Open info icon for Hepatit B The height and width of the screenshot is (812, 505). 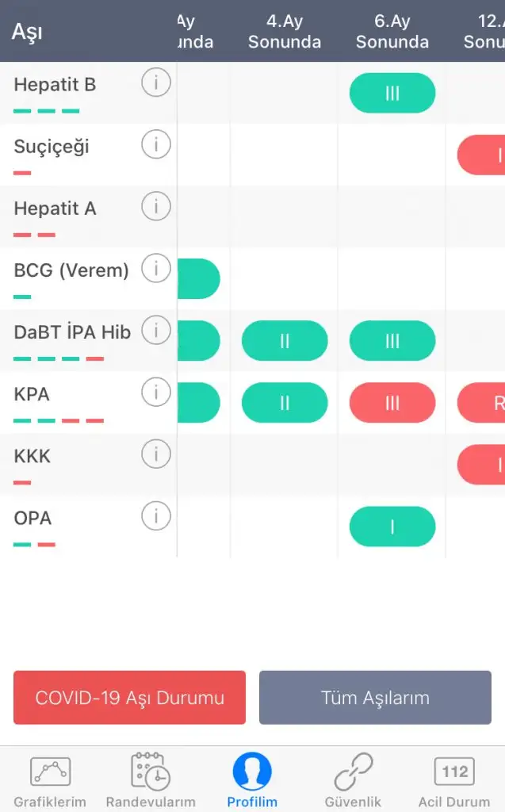(156, 82)
